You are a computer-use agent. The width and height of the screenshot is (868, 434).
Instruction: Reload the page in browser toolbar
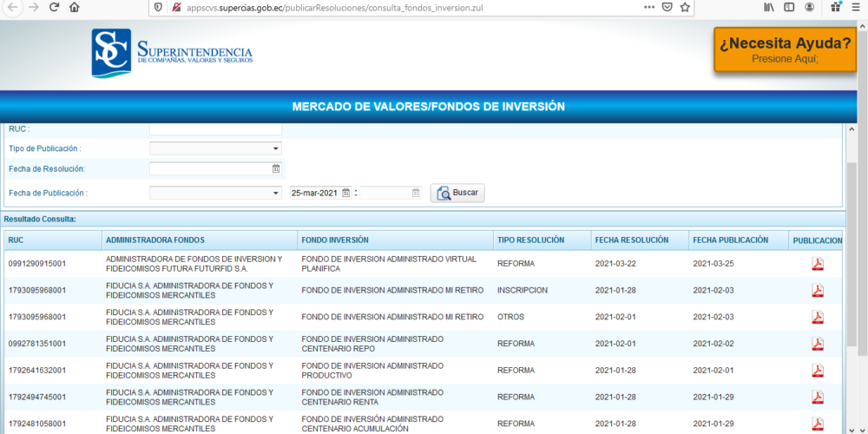[54, 7]
